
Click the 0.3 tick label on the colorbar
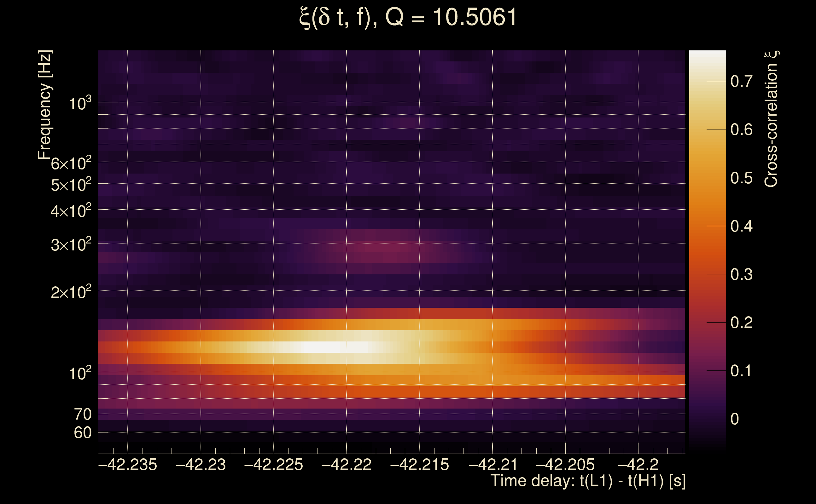coord(741,275)
